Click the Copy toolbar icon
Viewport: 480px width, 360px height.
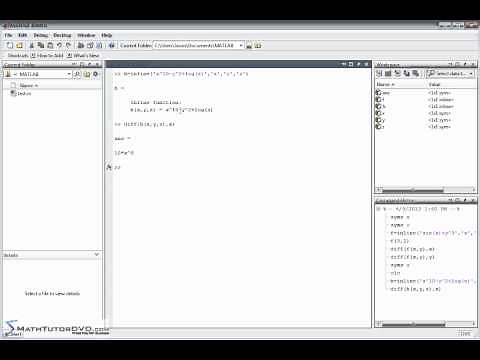coord(41,45)
